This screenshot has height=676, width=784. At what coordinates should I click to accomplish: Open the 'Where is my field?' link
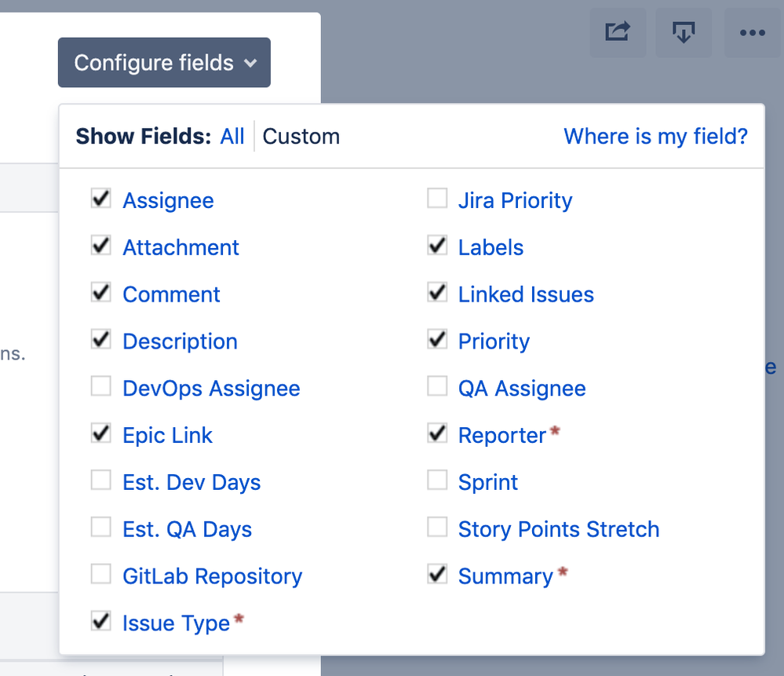[x=655, y=136]
